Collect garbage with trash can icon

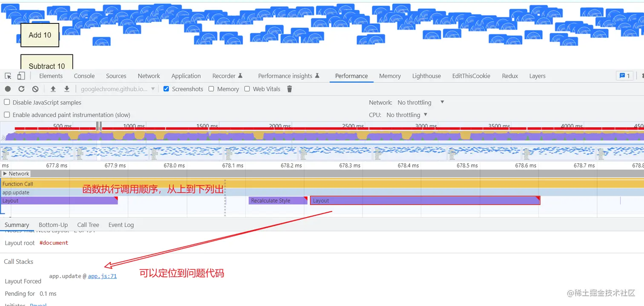[x=290, y=89]
